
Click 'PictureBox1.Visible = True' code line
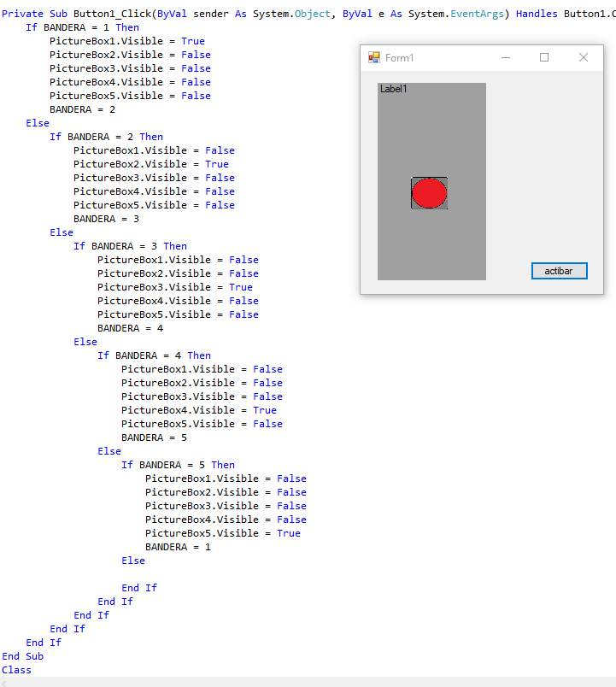[127, 41]
